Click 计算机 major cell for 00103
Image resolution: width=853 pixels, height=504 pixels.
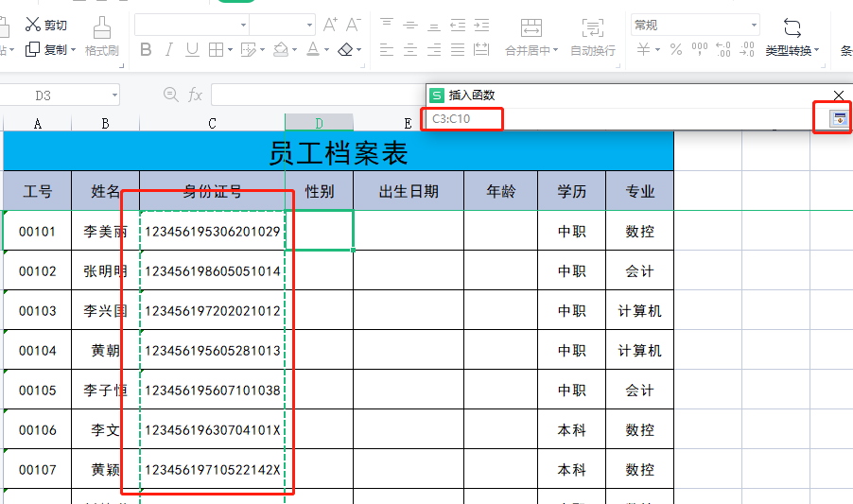(x=639, y=310)
